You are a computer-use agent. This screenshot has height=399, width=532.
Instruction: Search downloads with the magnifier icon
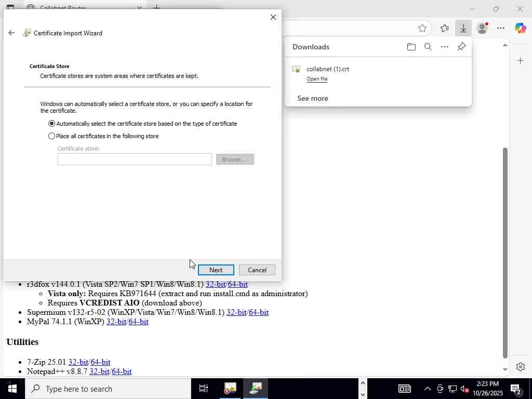[x=428, y=47]
